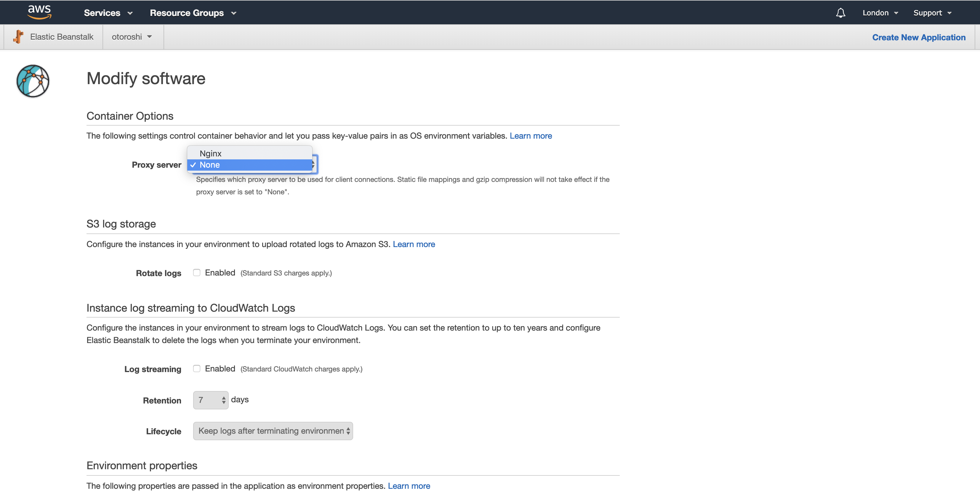Open the notifications bell icon
The width and height of the screenshot is (980, 503).
[x=840, y=13]
